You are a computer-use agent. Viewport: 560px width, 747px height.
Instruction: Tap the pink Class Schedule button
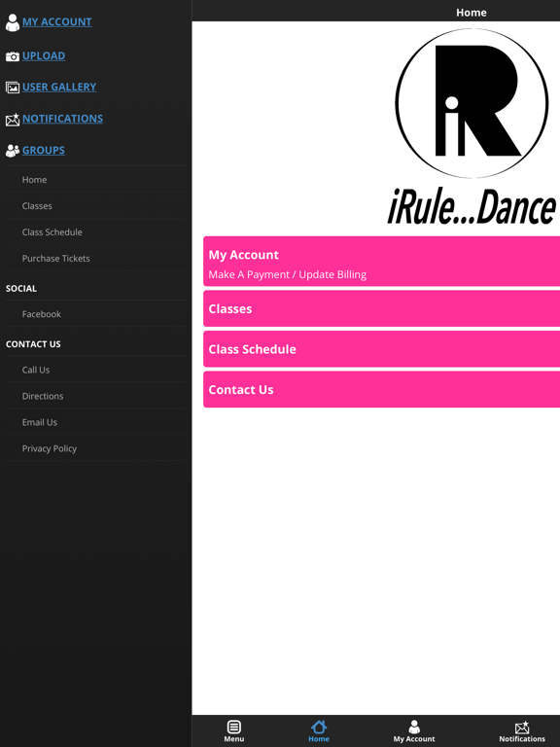(381, 349)
